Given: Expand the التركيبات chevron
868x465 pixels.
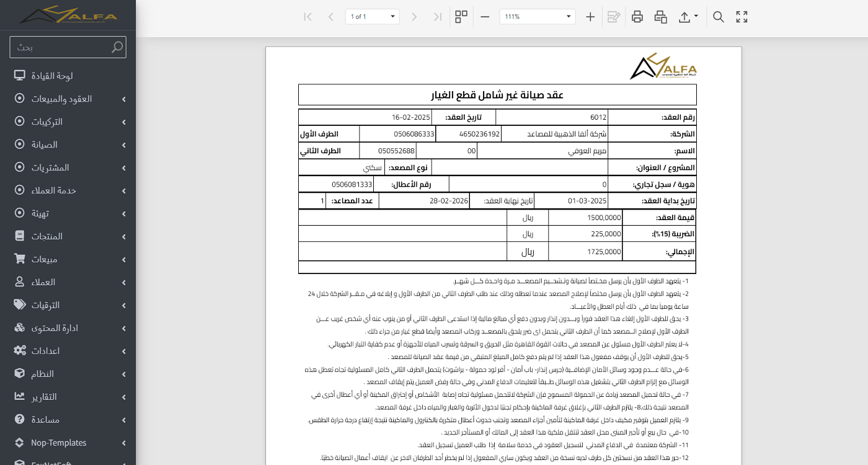Looking at the screenshot, I should (x=124, y=122).
